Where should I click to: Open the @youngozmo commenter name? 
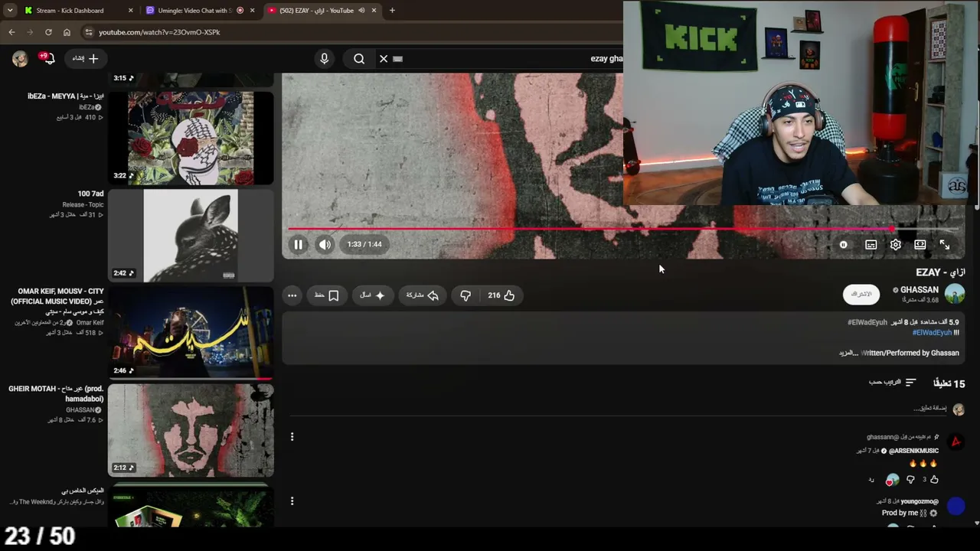click(920, 501)
